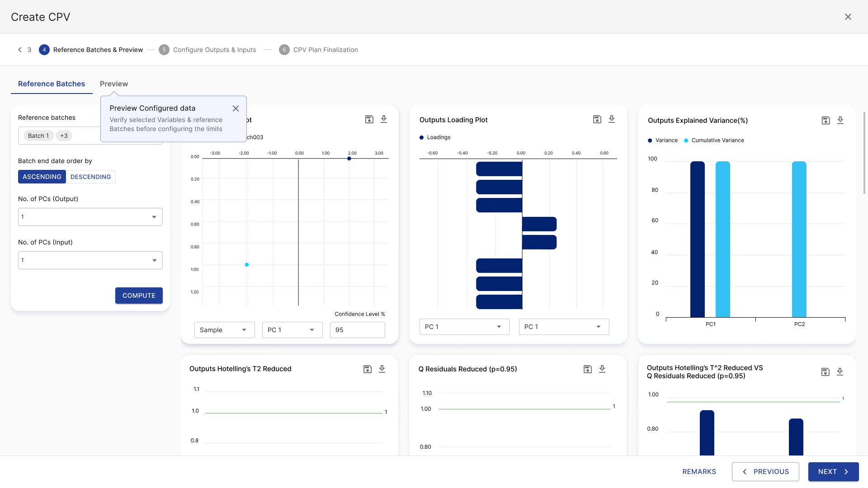The height and width of the screenshot is (488, 868).
Task: Select ASCENDING batch end date order
Action: pyautogui.click(x=42, y=177)
